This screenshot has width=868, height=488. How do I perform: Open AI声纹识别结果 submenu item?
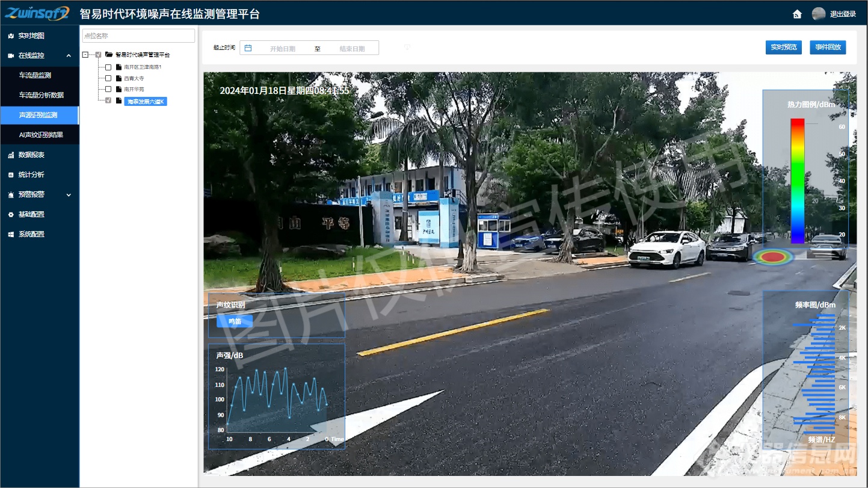pyautogui.click(x=40, y=135)
